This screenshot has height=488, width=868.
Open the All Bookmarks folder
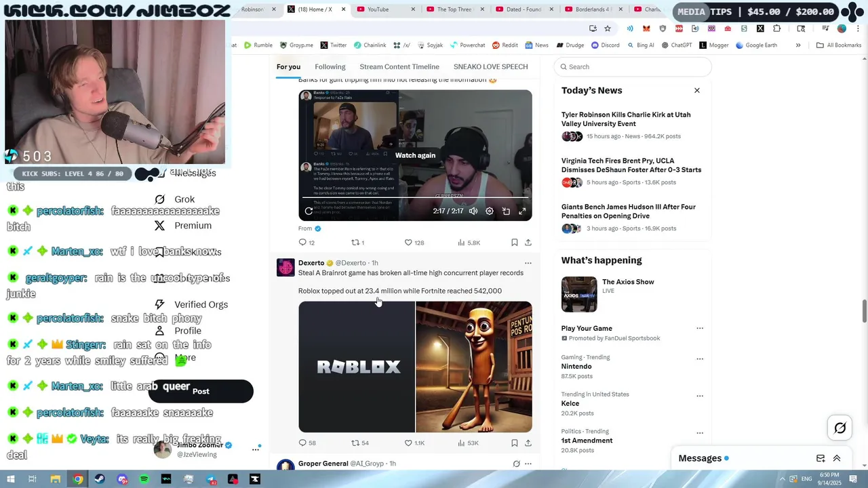coord(839,45)
